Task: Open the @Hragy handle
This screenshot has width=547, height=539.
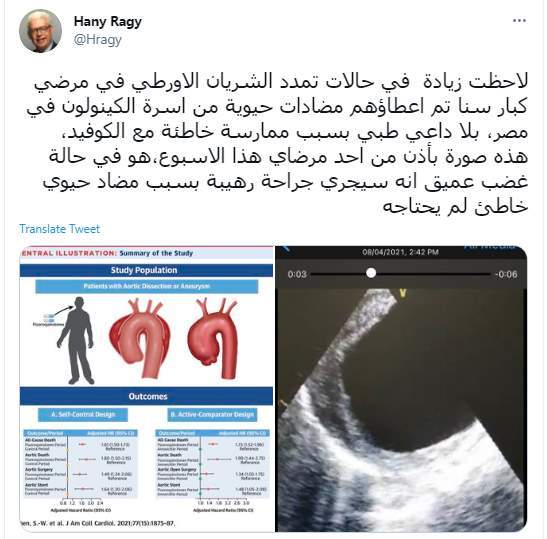Action: [97, 39]
